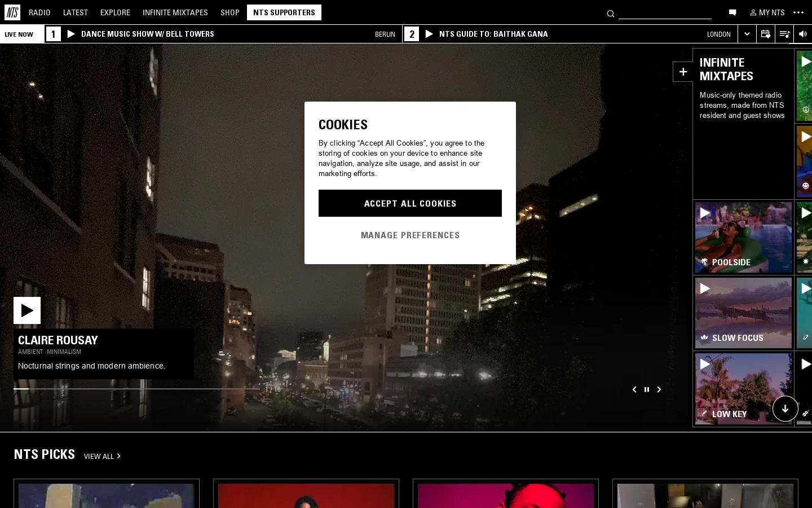Pause the featured slideshow
Screen dimensions: 812x508
click(647, 389)
